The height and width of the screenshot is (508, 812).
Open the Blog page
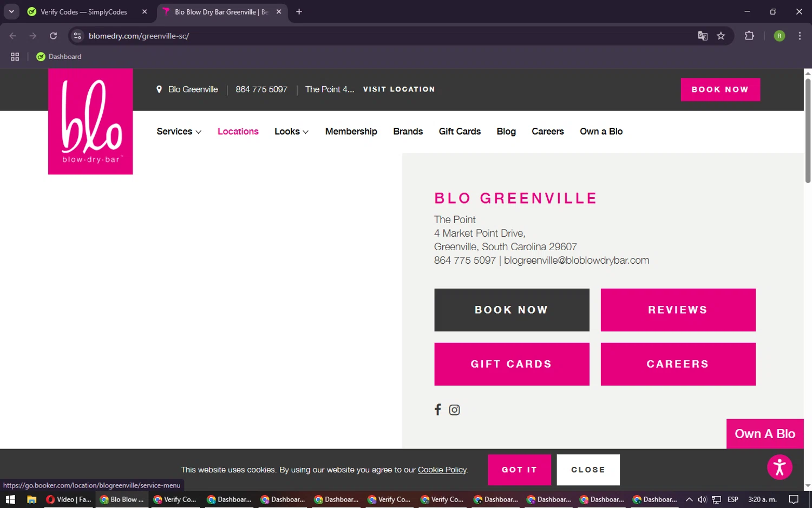[x=506, y=132]
